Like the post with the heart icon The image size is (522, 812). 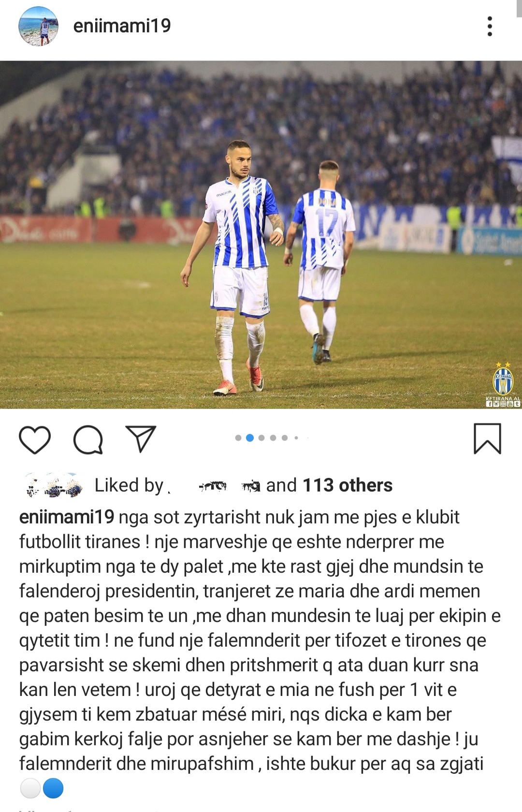click(x=35, y=439)
